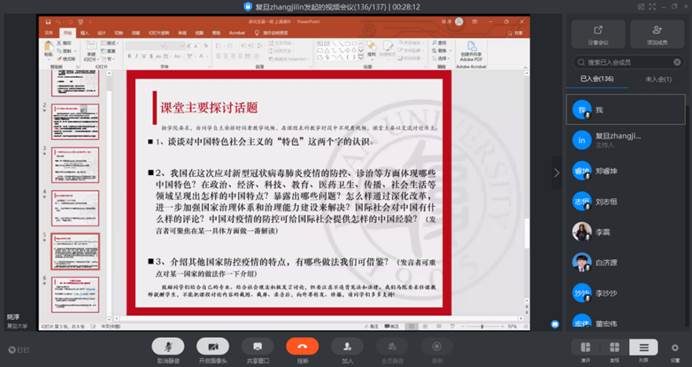This screenshot has height=367, width=692.
Task: Turn on the camera button
Action: click(213, 347)
